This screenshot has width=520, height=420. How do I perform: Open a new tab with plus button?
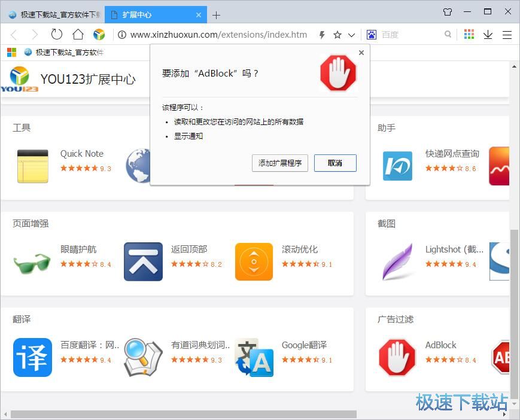(216, 15)
